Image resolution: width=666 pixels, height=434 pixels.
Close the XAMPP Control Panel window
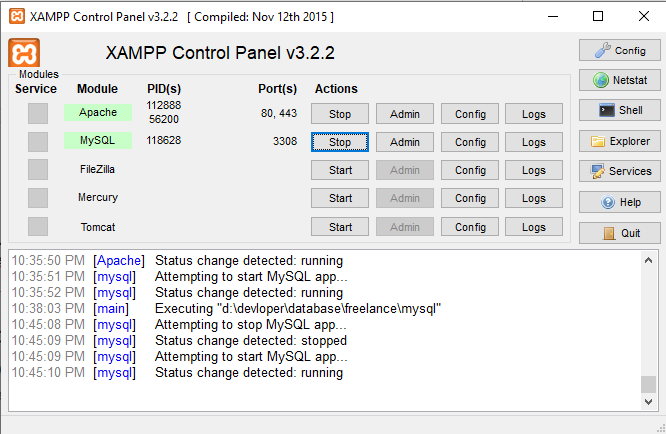coord(644,16)
